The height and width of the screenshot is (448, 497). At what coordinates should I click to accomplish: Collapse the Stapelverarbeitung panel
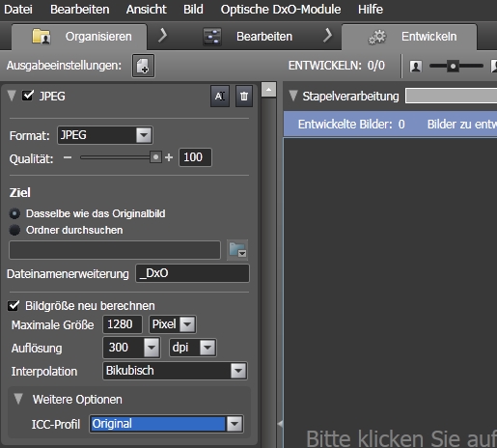coord(293,96)
